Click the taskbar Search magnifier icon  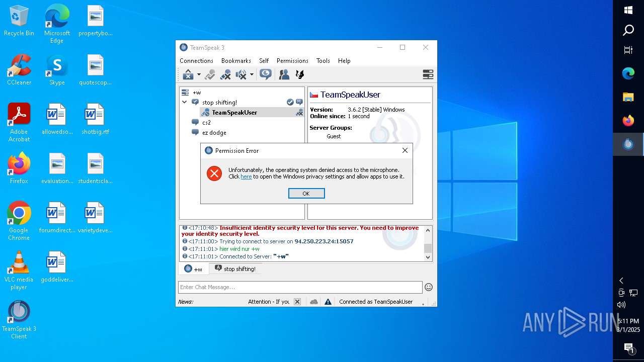pos(628,30)
